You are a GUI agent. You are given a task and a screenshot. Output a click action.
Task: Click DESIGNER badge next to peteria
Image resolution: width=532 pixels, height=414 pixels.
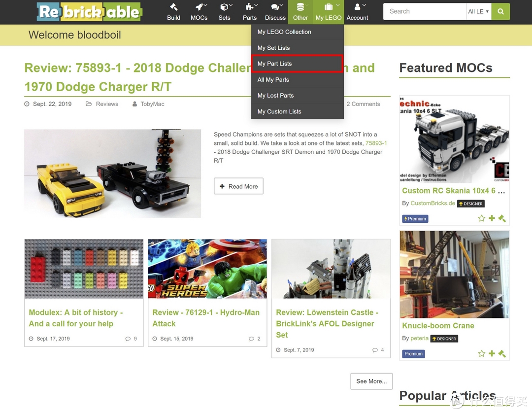444,339
